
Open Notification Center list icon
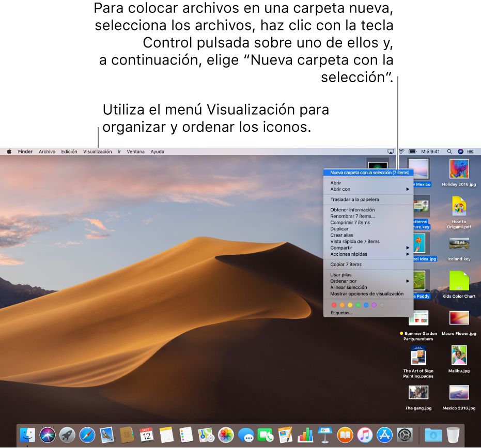470,152
